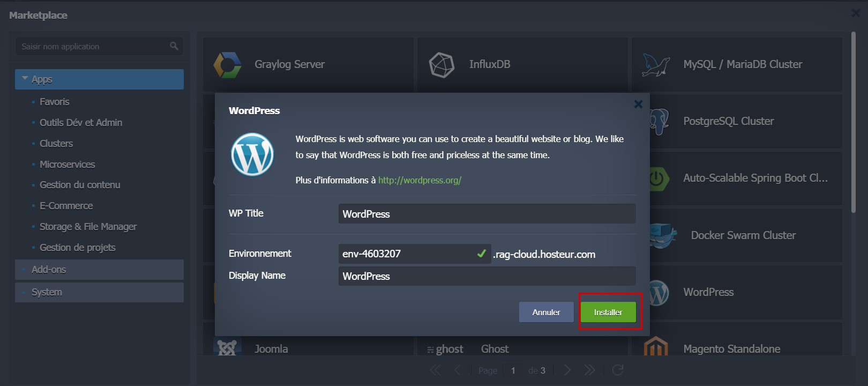The height and width of the screenshot is (386, 868).
Task: Click the Annuler button
Action: click(x=546, y=312)
